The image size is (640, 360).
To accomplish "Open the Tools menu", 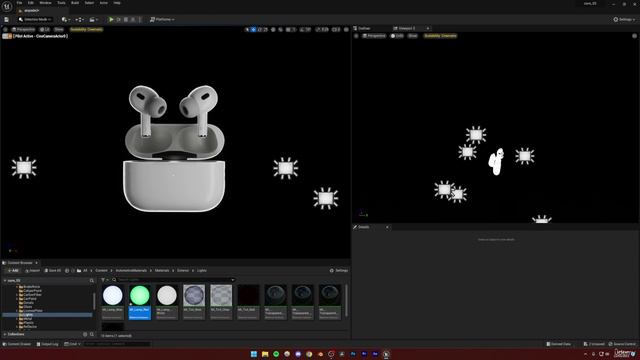I will [x=61, y=3].
